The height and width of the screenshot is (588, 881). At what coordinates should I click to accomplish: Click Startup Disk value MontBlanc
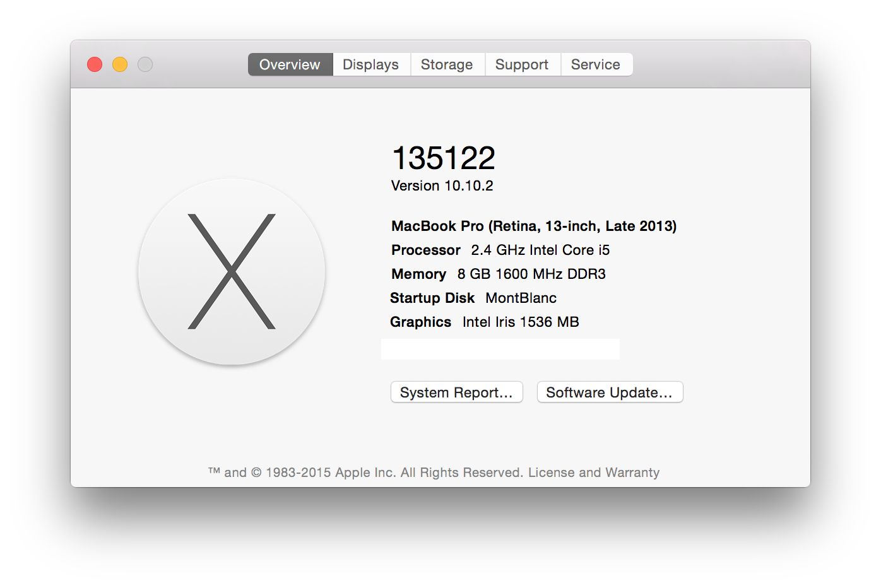click(521, 298)
